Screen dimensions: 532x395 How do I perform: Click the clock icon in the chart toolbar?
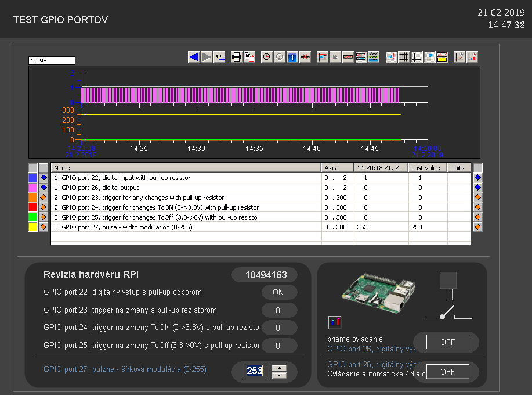pos(267,57)
